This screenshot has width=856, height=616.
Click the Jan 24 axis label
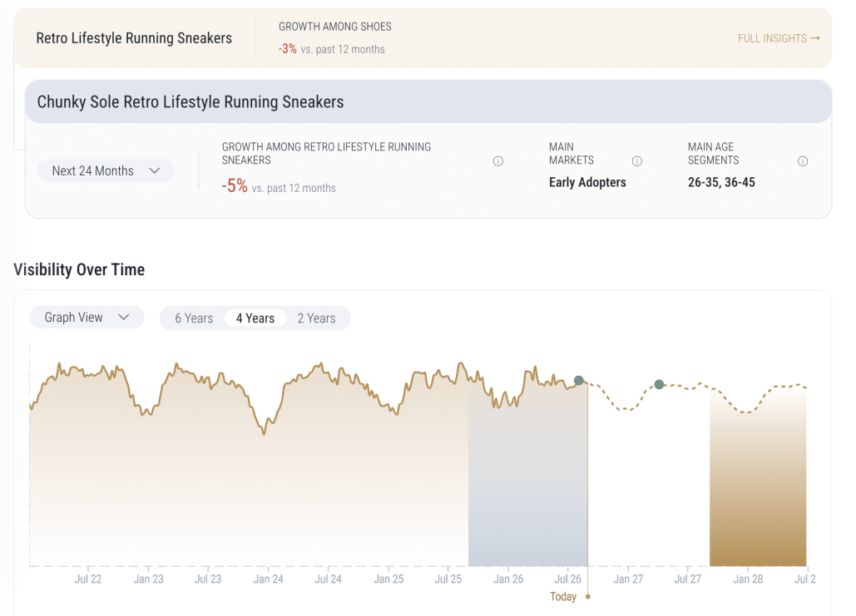click(x=268, y=579)
